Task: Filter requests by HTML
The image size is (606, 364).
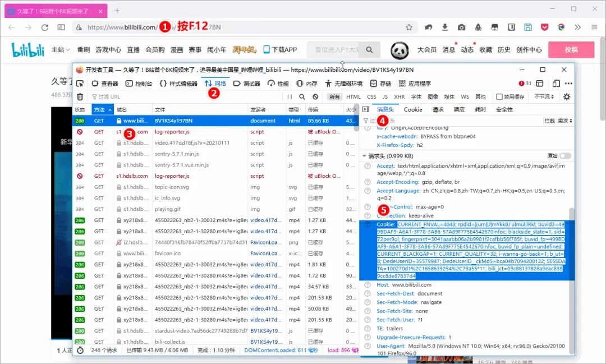Action: pos(353,96)
